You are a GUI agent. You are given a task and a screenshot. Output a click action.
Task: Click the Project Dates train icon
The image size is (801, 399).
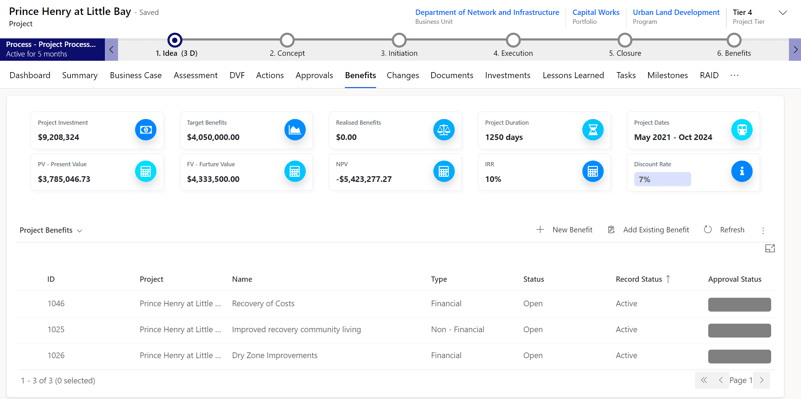coord(742,130)
